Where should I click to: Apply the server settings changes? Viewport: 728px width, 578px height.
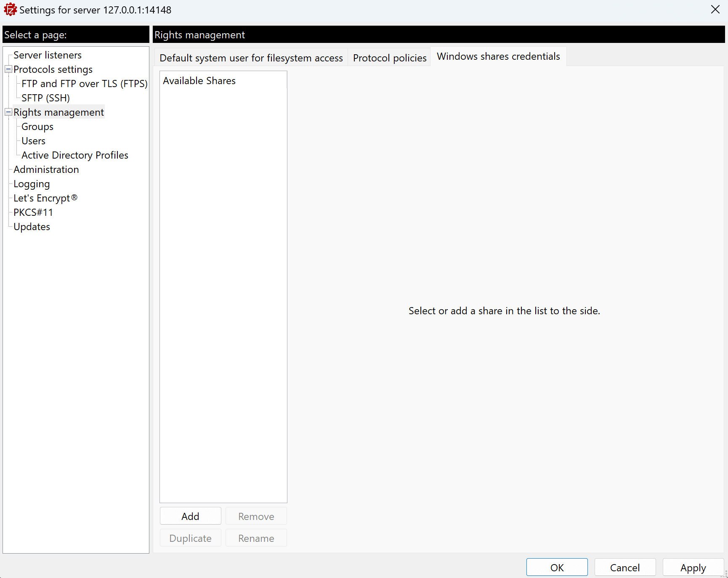693,567
